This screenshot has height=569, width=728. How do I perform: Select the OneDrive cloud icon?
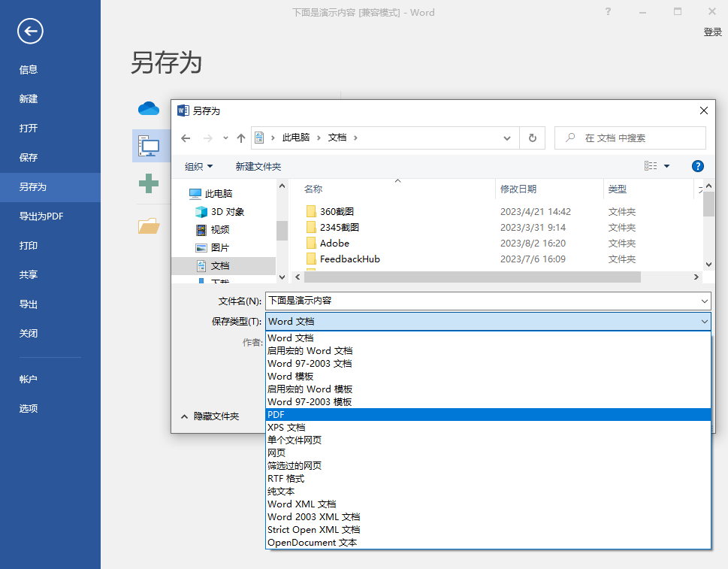coord(149,107)
